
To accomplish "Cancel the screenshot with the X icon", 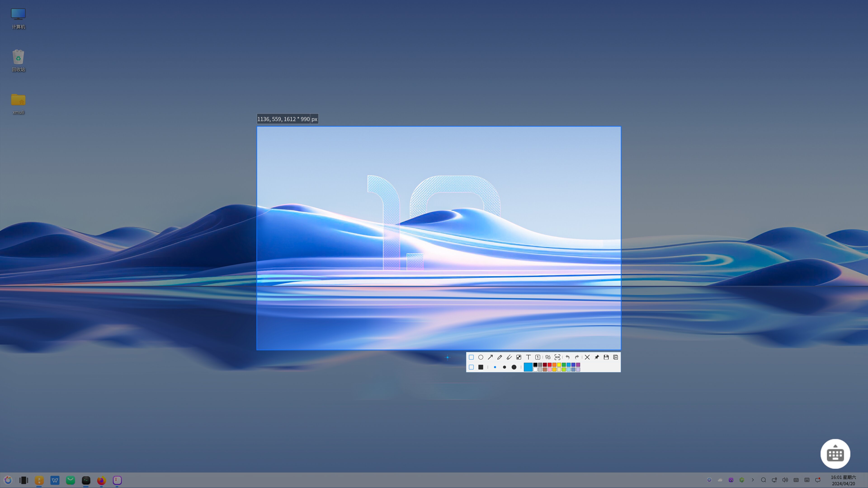I will point(587,357).
